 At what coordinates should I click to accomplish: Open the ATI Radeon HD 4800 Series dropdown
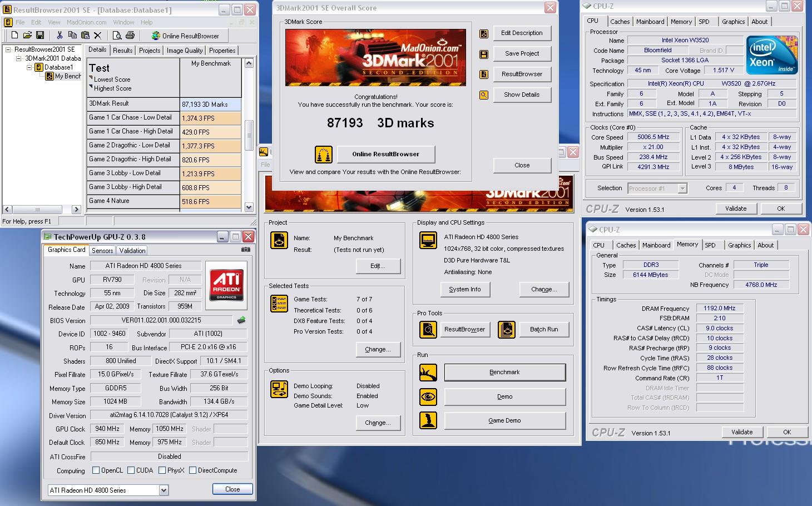[x=164, y=490]
